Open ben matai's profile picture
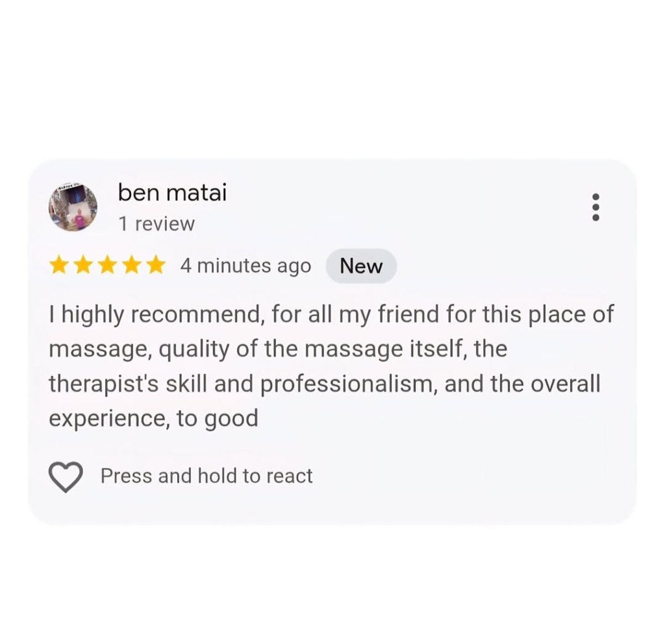 tap(73, 206)
